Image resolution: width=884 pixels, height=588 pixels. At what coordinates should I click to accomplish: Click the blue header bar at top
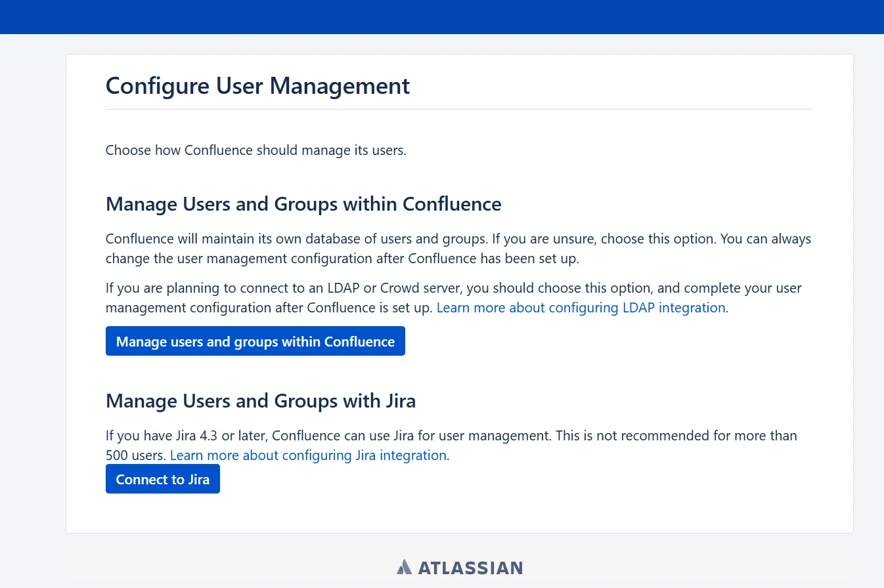442,16
